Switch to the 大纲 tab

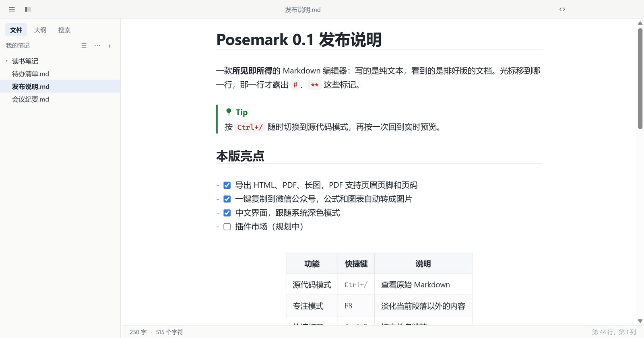click(40, 30)
